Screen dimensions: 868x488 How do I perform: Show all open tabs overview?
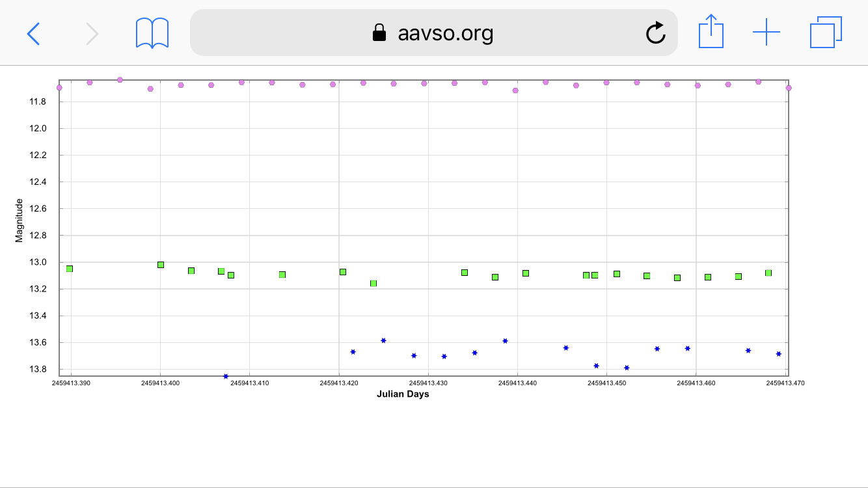click(826, 33)
